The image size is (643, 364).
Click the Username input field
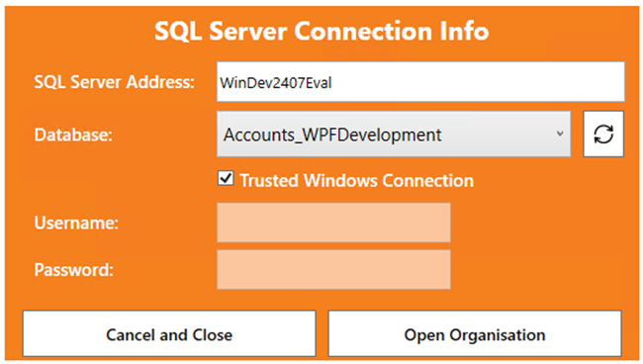point(333,223)
